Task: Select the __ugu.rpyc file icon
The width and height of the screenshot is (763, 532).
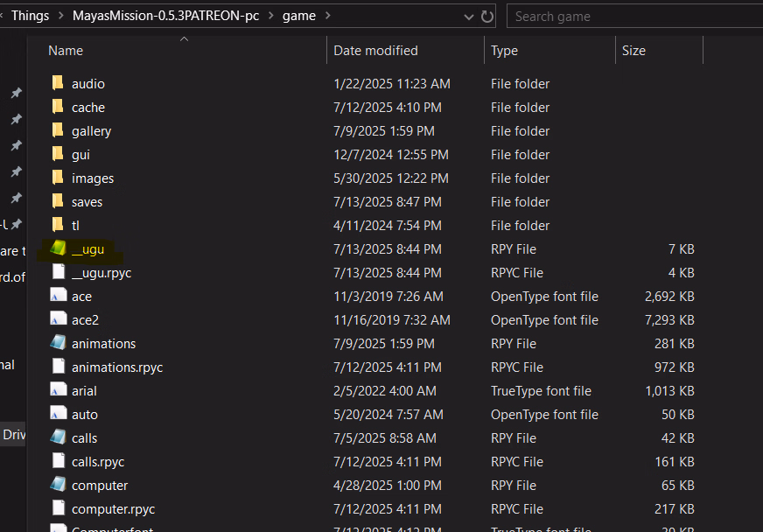Action: (x=58, y=272)
